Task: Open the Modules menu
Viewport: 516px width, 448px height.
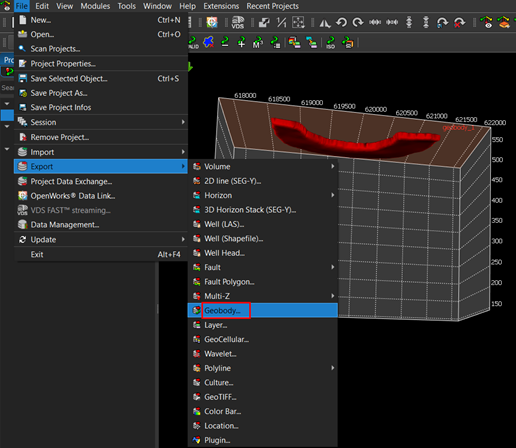Action: tap(95, 6)
